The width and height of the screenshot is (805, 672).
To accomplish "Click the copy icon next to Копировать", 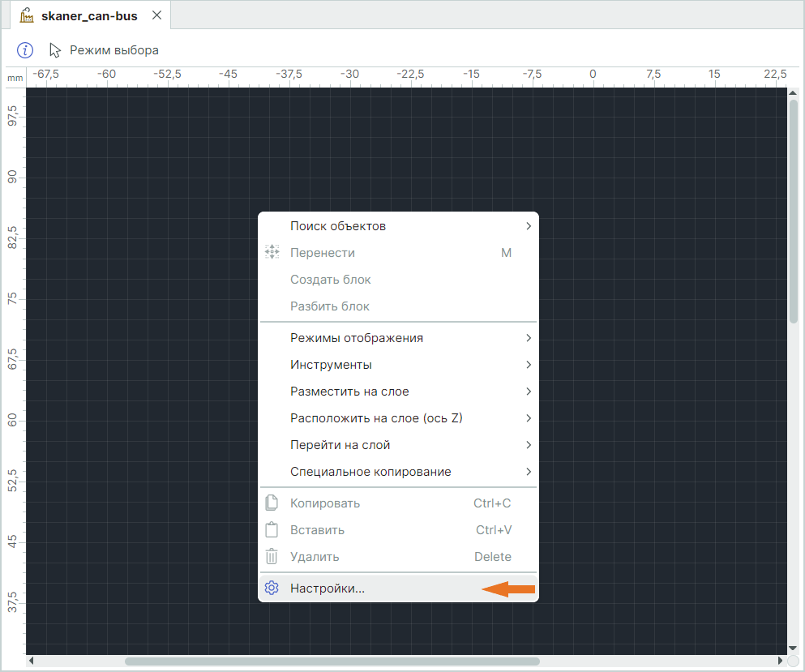I will click(x=272, y=503).
